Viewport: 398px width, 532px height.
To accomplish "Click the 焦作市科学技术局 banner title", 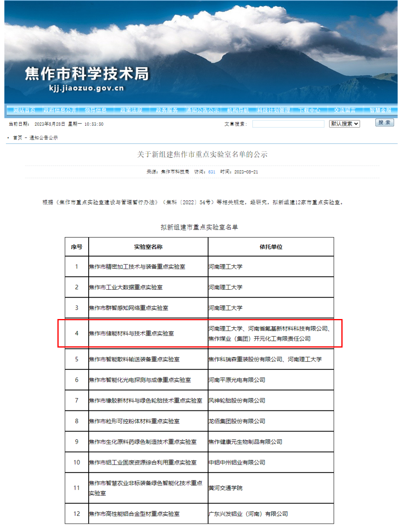I will (x=87, y=74).
